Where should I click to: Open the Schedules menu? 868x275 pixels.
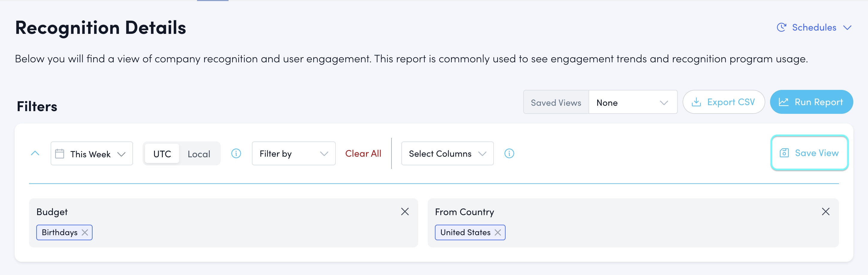point(814,27)
